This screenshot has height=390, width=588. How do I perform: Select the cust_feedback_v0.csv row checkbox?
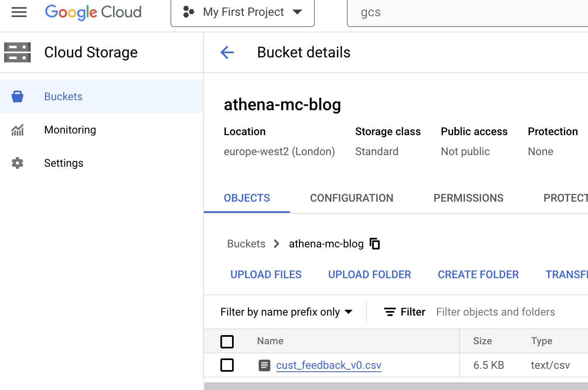point(227,365)
